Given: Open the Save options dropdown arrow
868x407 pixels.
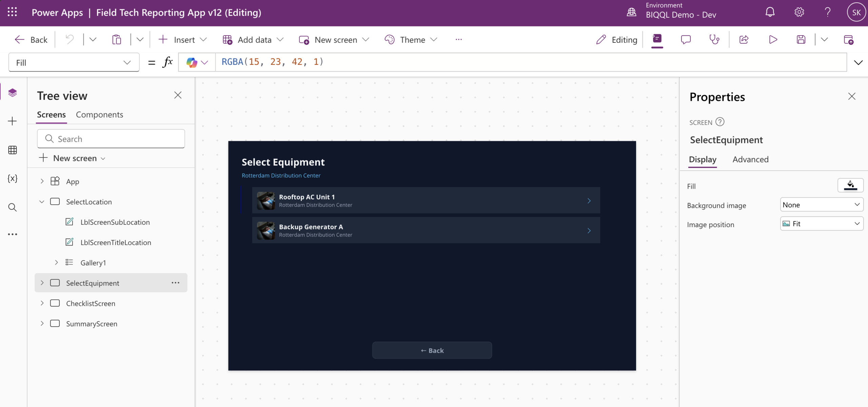Looking at the screenshot, I should [824, 40].
